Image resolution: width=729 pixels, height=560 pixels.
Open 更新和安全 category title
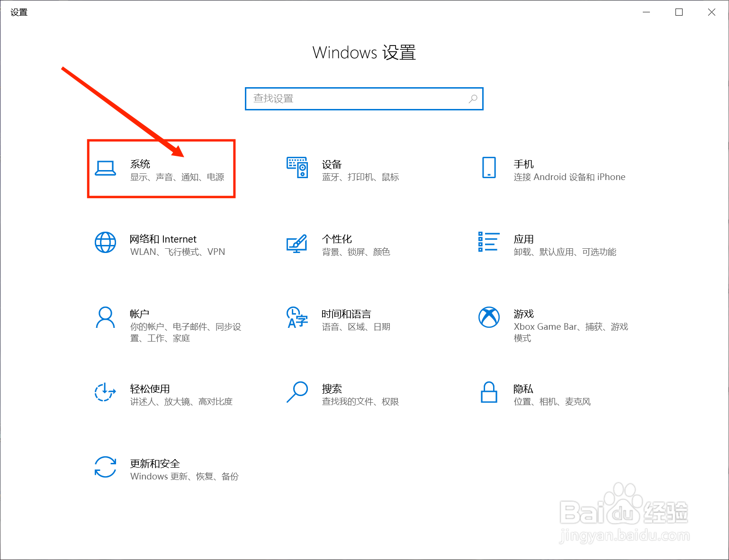(155, 463)
